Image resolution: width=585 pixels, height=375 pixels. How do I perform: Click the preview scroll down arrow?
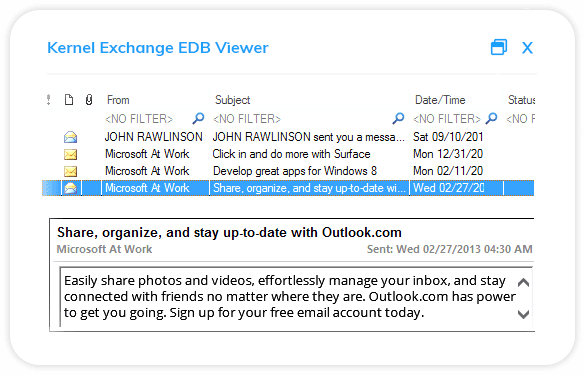(524, 314)
